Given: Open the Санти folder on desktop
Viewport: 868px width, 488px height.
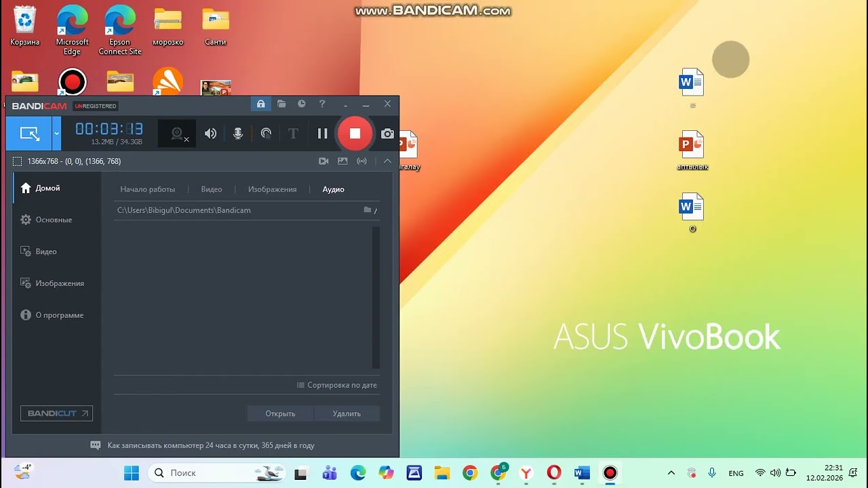Looking at the screenshot, I should point(216,26).
